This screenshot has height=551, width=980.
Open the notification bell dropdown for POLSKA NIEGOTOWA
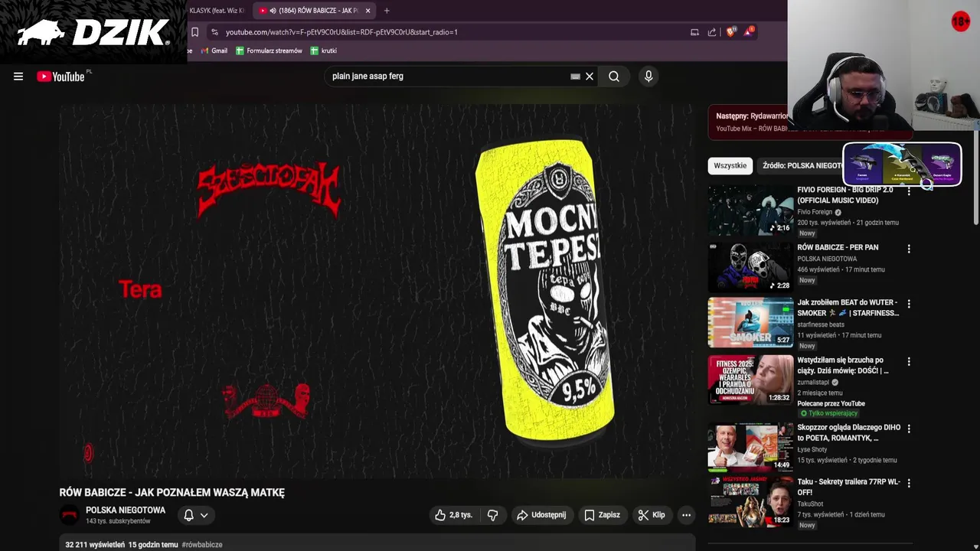[196, 515]
